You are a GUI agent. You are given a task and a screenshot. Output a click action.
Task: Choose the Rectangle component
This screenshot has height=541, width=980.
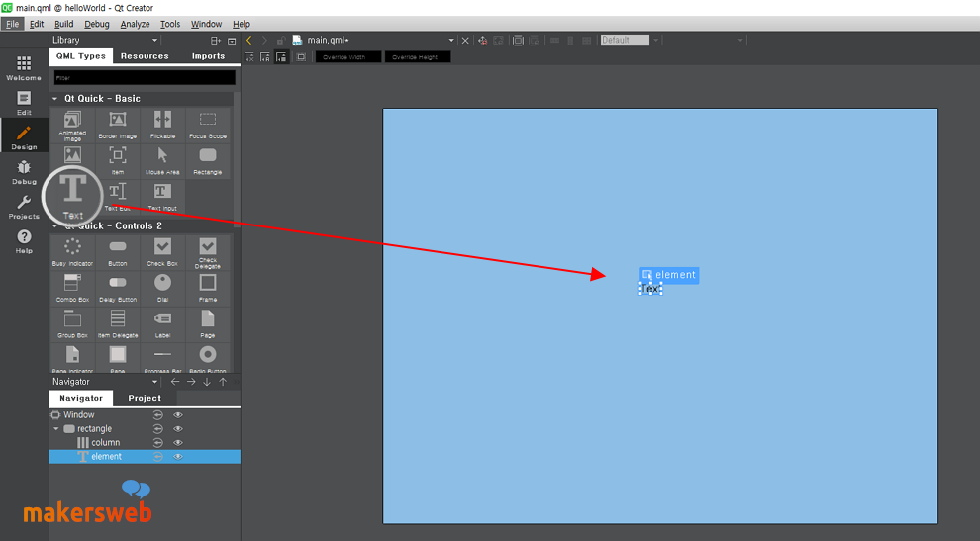[x=208, y=161]
